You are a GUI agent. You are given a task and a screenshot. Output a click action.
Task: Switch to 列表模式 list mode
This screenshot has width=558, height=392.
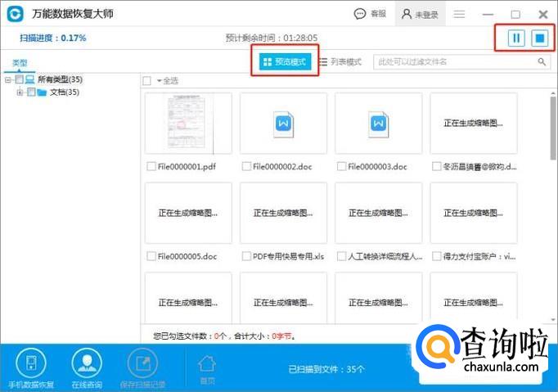pyautogui.click(x=340, y=62)
